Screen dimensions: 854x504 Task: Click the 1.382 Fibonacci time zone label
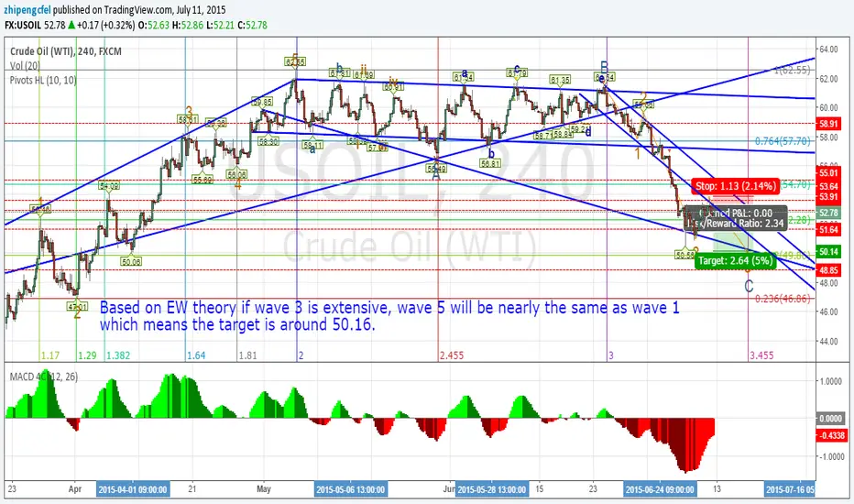point(118,356)
